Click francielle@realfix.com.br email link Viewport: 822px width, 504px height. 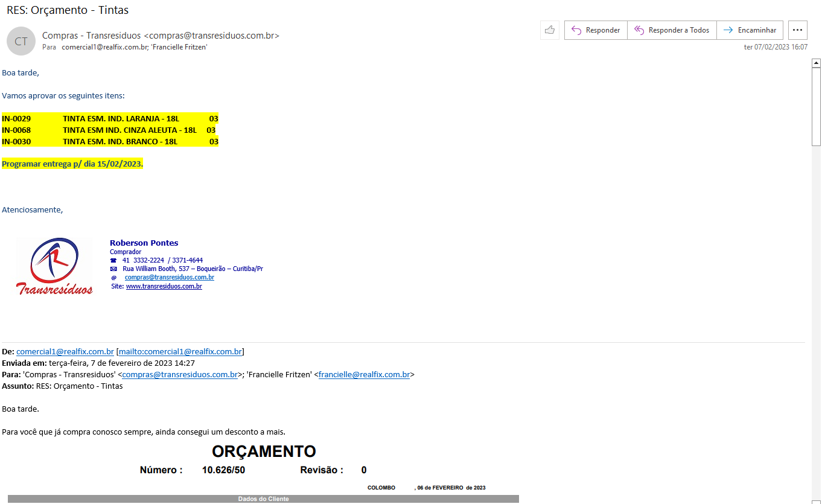(x=364, y=374)
